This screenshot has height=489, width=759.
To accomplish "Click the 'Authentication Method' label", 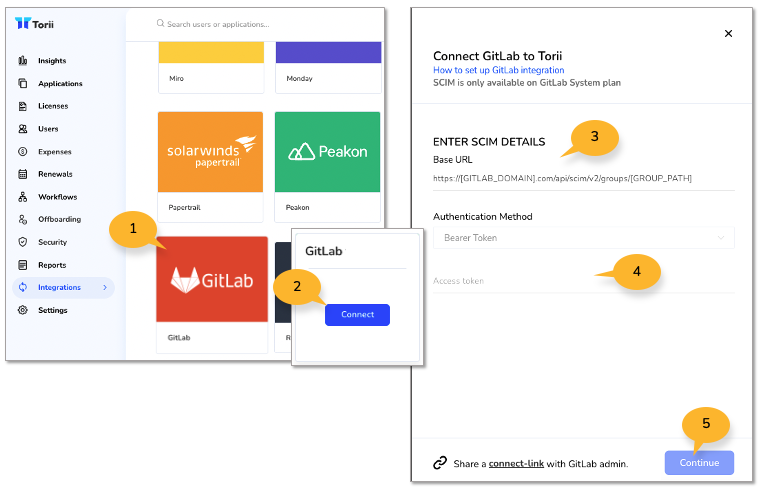I will tap(483, 216).
